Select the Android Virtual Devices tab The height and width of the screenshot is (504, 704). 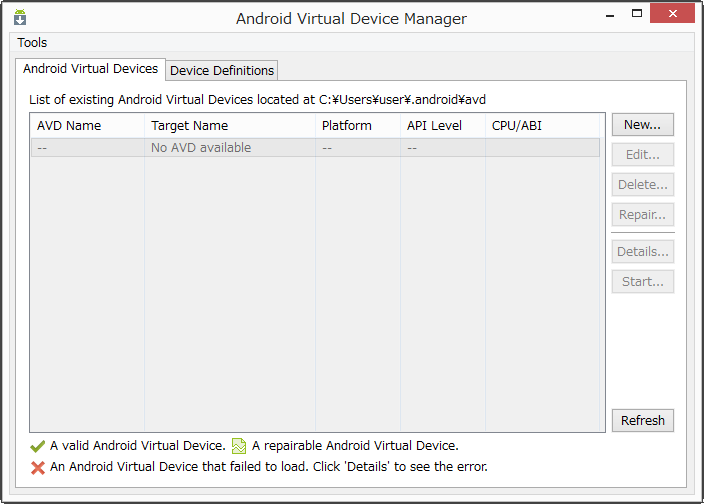click(x=91, y=69)
